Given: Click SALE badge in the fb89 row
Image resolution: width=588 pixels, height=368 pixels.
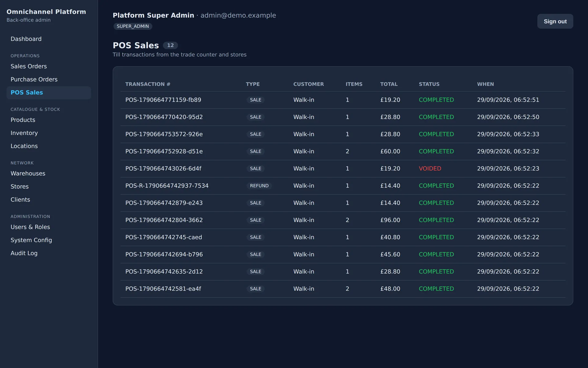Looking at the screenshot, I should (255, 100).
